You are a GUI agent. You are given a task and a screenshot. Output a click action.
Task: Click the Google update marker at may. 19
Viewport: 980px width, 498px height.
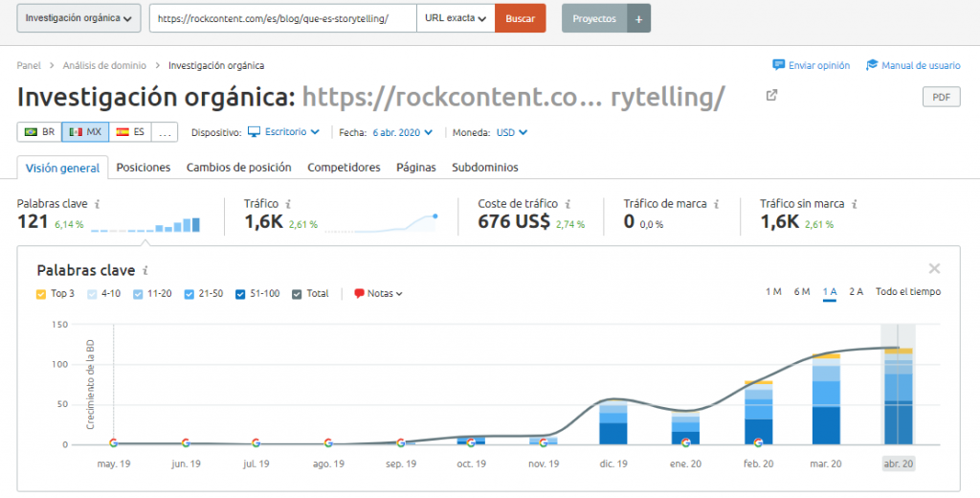coord(113,443)
